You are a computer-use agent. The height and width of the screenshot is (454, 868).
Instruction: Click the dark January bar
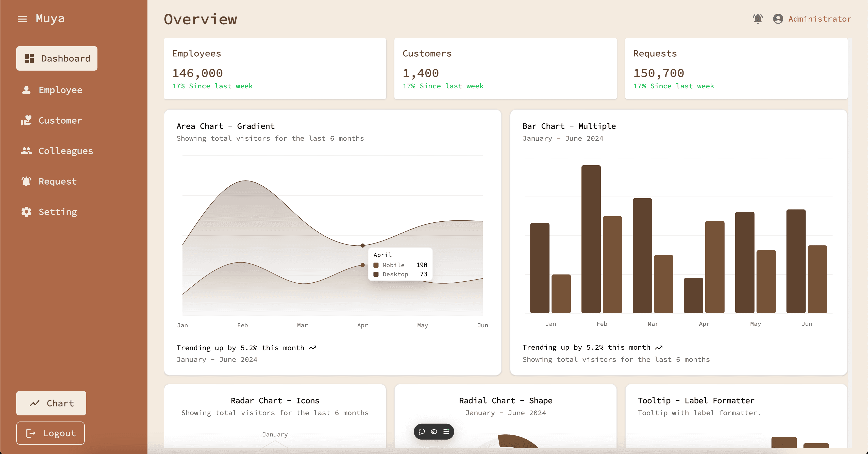540,268
